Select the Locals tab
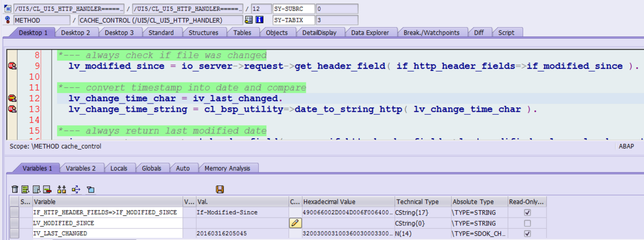644x240 pixels. click(x=118, y=168)
